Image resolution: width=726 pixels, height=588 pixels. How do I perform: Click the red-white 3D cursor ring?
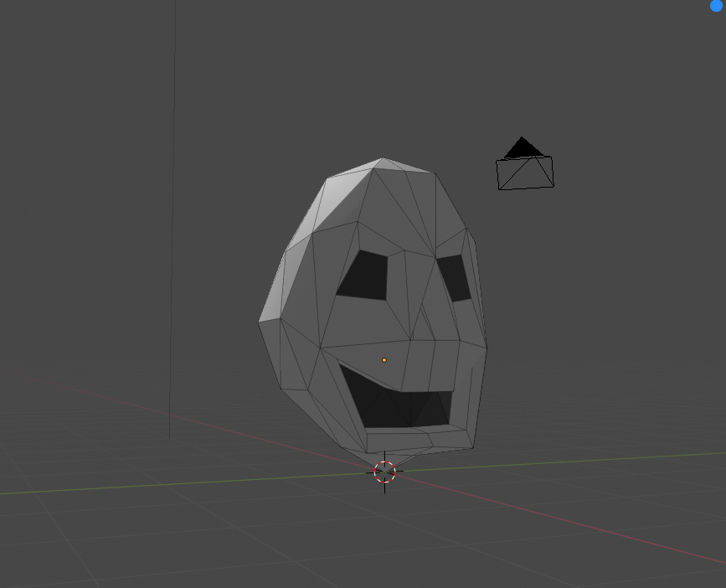pos(384,472)
